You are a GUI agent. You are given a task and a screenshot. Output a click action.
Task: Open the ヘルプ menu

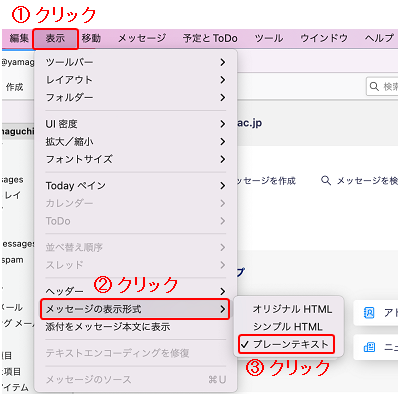coord(379,38)
